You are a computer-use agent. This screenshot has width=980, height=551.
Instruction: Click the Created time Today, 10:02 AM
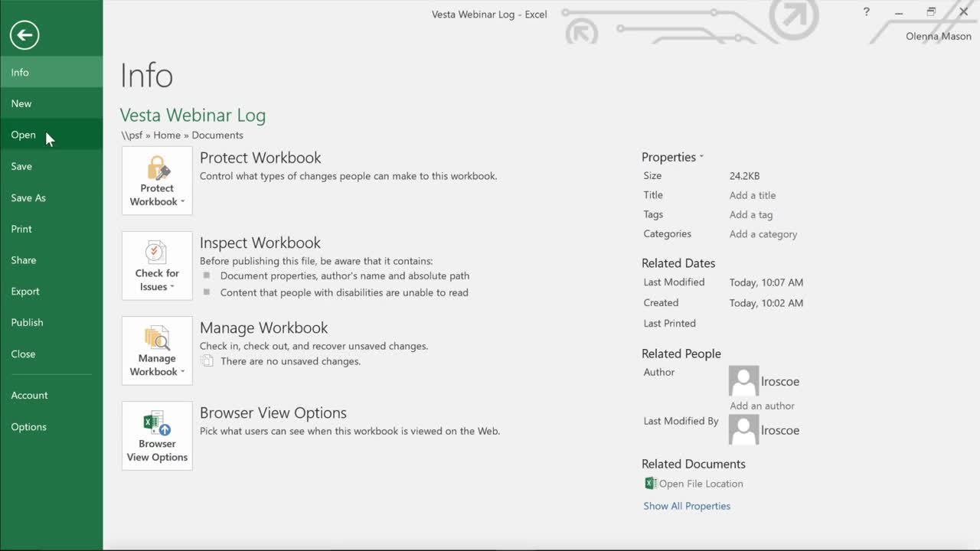coord(766,303)
